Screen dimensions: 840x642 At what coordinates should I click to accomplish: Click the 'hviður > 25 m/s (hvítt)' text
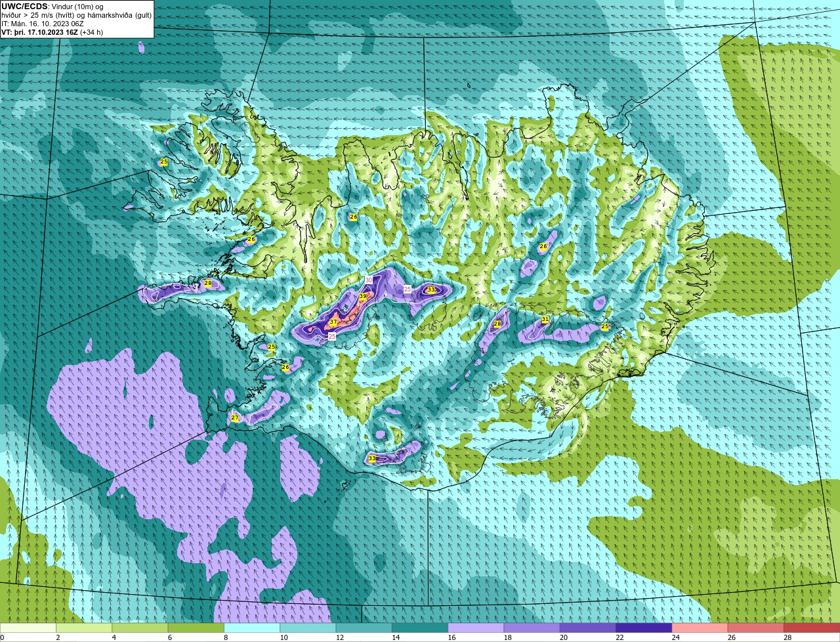tap(39, 15)
